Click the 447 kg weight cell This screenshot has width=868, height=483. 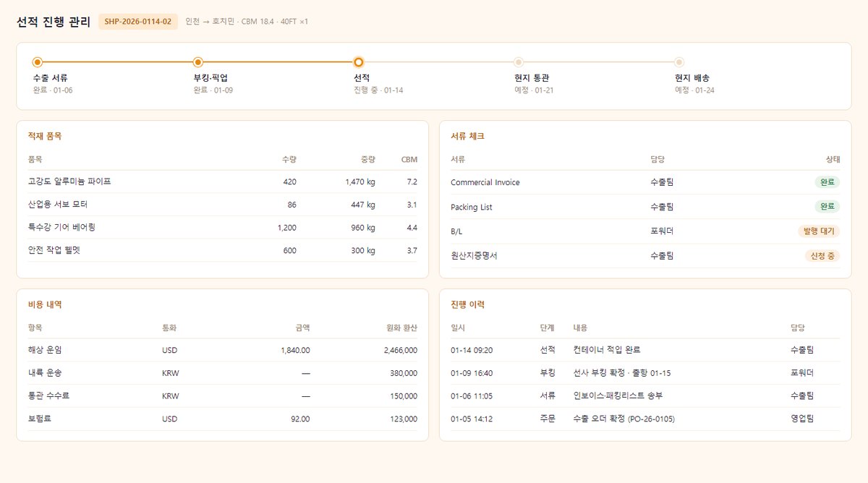tap(363, 205)
